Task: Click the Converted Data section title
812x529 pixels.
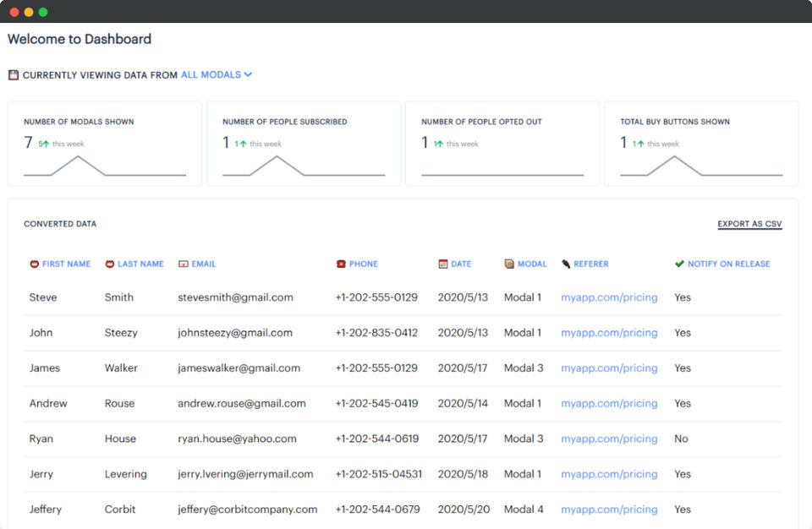Action: click(x=60, y=224)
